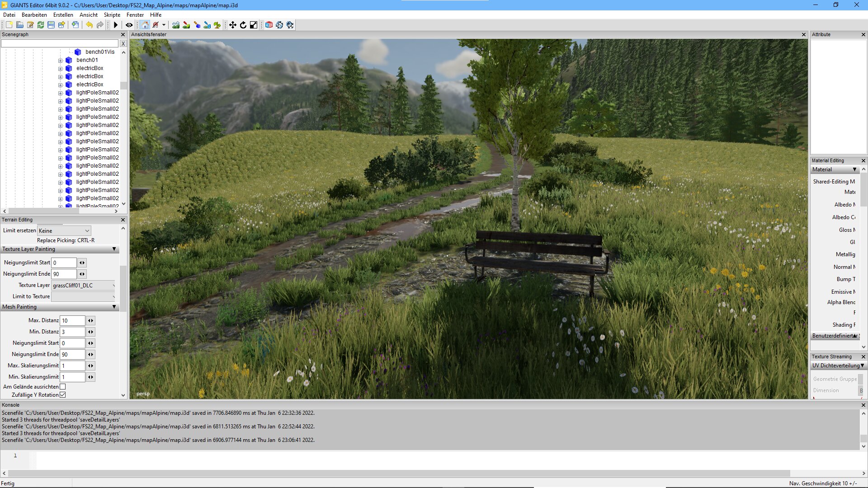Open the Texture Layer grassCliff01_DLC dropdown

(x=84, y=286)
